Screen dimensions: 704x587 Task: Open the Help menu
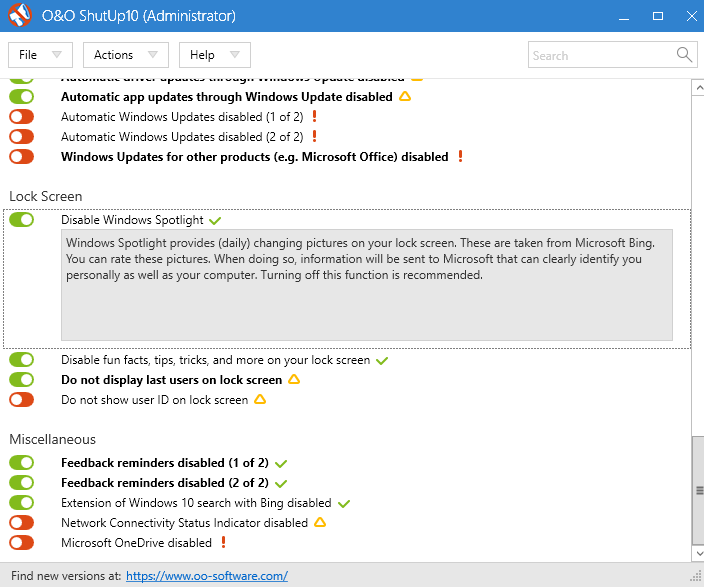pos(215,55)
